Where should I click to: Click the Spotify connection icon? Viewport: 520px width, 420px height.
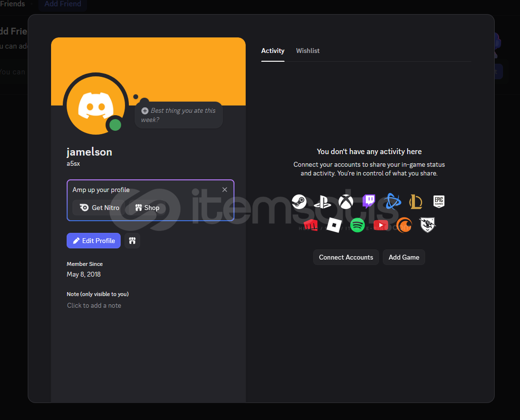pyautogui.click(x=357, y=225)
